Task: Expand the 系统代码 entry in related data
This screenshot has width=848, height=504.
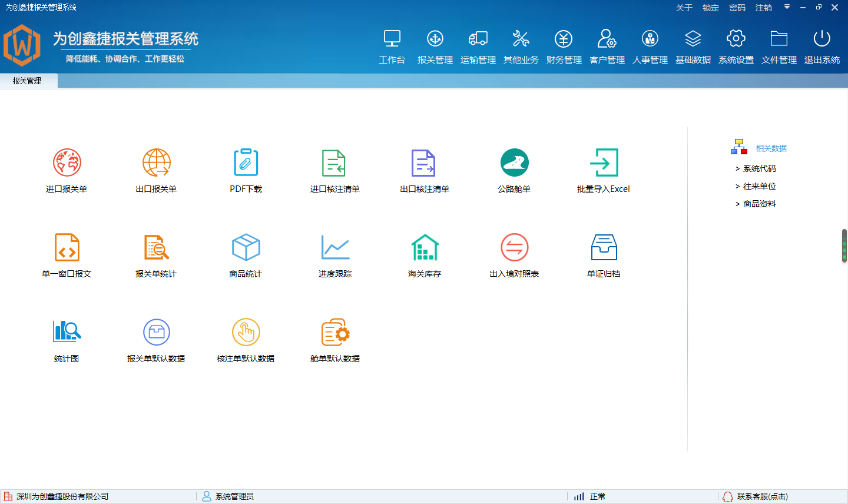Action: [759, 168]
